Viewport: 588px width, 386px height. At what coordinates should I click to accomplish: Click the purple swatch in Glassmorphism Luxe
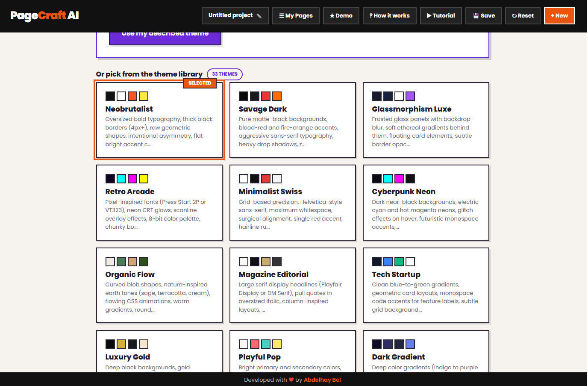410,96
